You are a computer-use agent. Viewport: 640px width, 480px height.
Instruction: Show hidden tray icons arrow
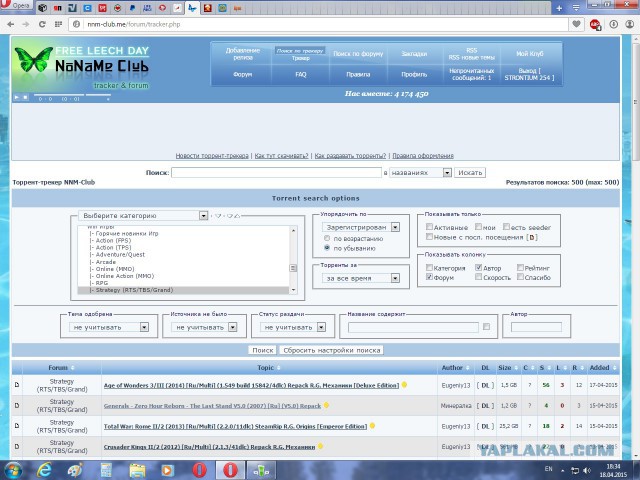click(562, 470)
